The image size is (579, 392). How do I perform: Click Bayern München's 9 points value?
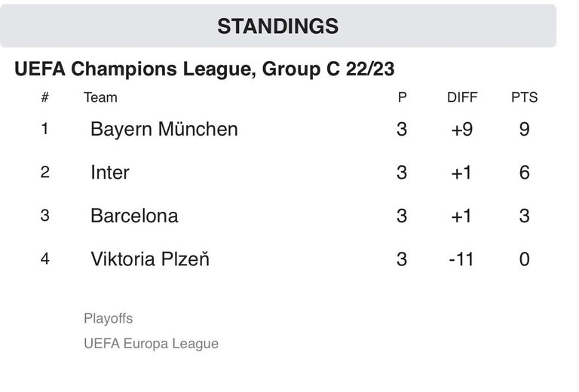(x=525, y=129)
